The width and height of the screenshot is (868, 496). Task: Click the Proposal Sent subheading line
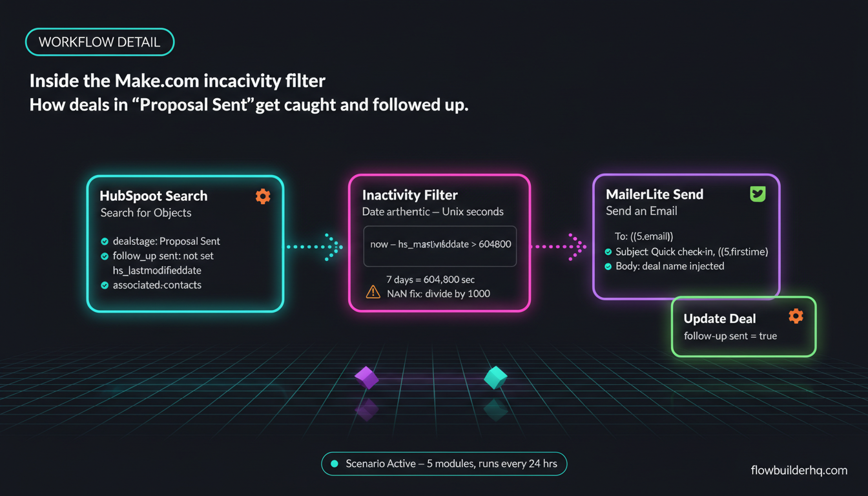coord(249,105)
